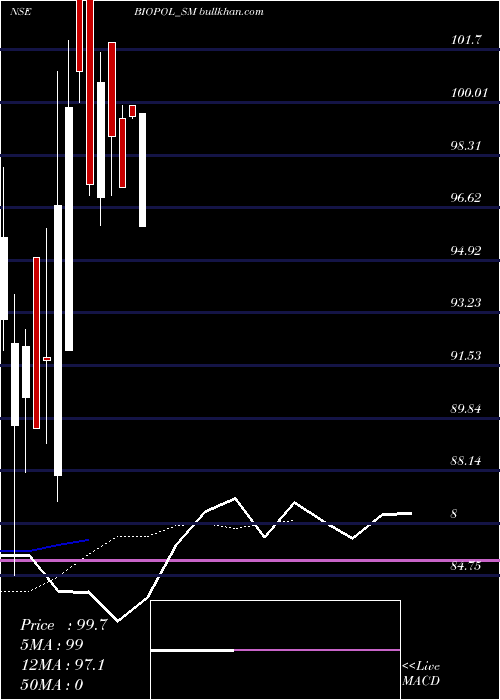Screen dimensions: 500x700
Task: Click the 91.53 price axis label
Action: pyautogui.click(x=466, y=355)
